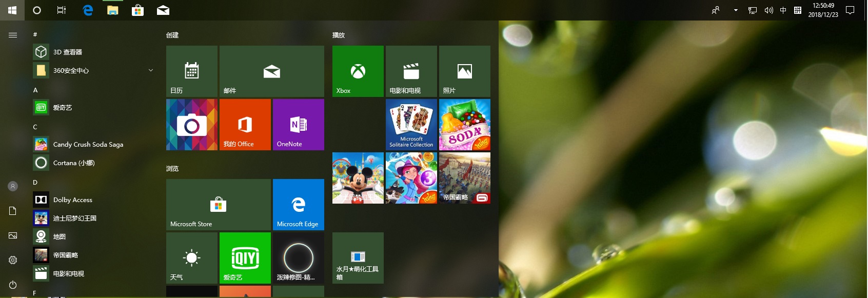Click the letter D section header
Viewport: 868px width, 298px height.
point(35,182)
